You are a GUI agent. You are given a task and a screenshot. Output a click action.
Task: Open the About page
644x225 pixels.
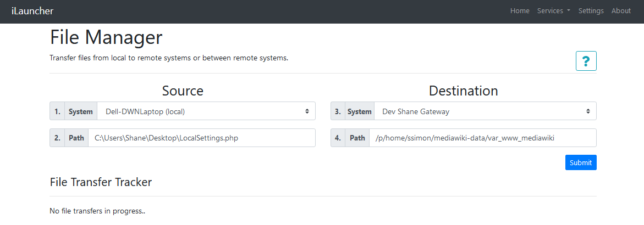pyautogui.click(x=621, y=11)
